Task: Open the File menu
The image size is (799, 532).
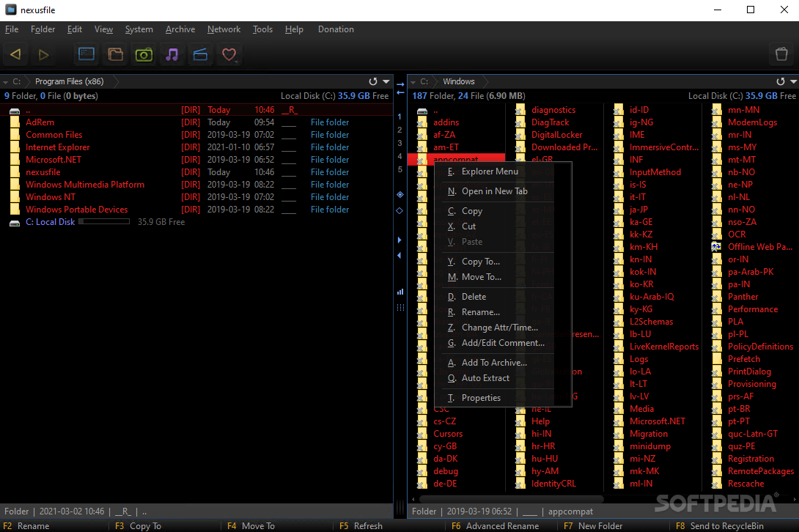Action: coord(12,29)
